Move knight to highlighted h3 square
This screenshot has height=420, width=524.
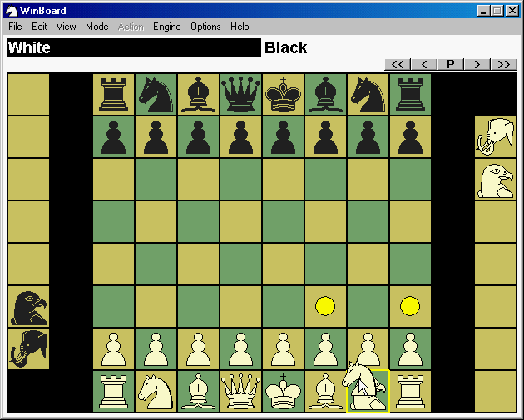tap(410, 306)
